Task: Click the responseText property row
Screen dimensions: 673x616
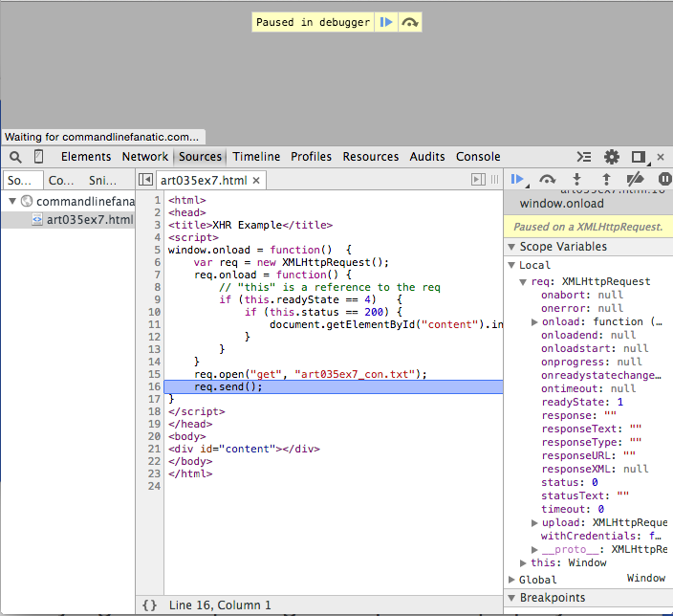Action: point(591,429)
